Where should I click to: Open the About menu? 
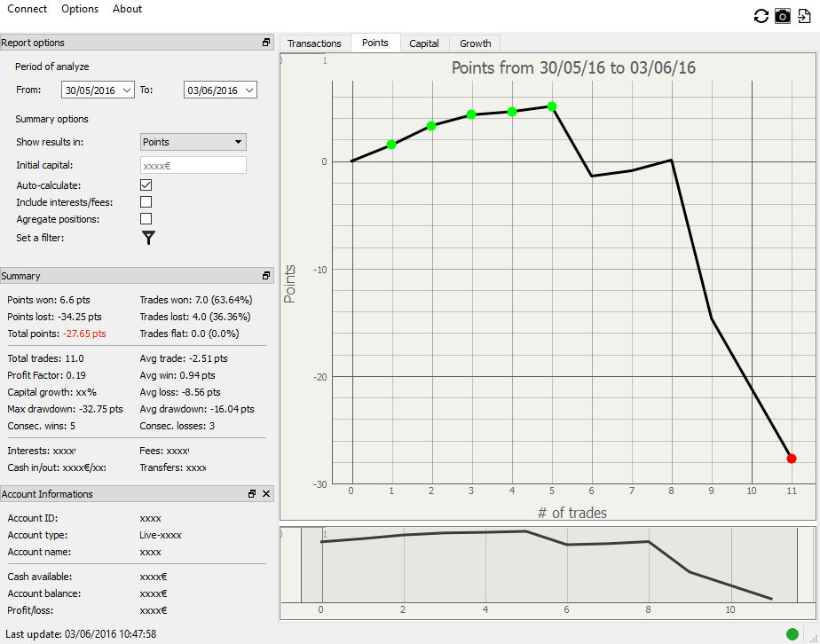click(127, 9)
